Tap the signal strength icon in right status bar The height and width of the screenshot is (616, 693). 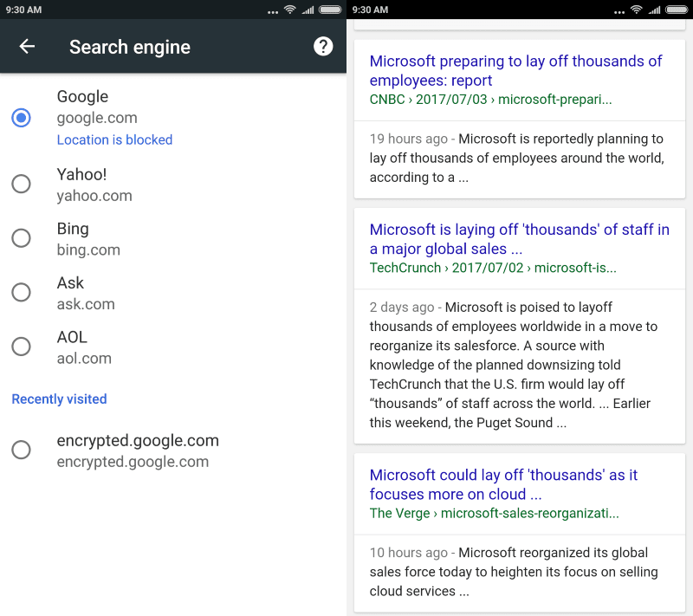click(654, 10)
